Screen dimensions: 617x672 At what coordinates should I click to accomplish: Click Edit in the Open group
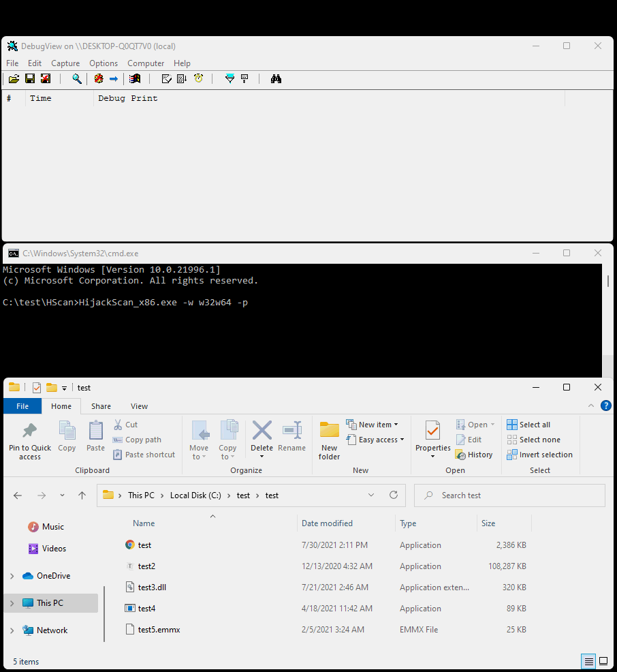click(x=469, y=440)
